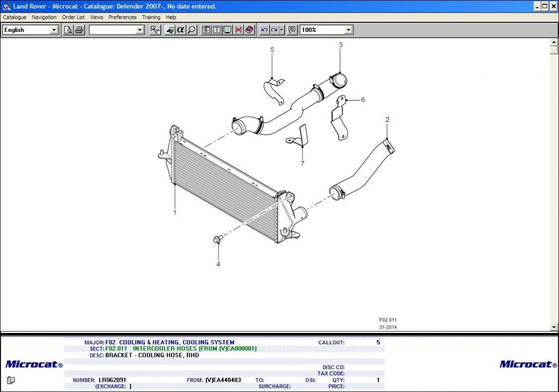Viewport: 559px width, 392px height.
Task: Click the undo arrow icon
Action: point(264,30)
